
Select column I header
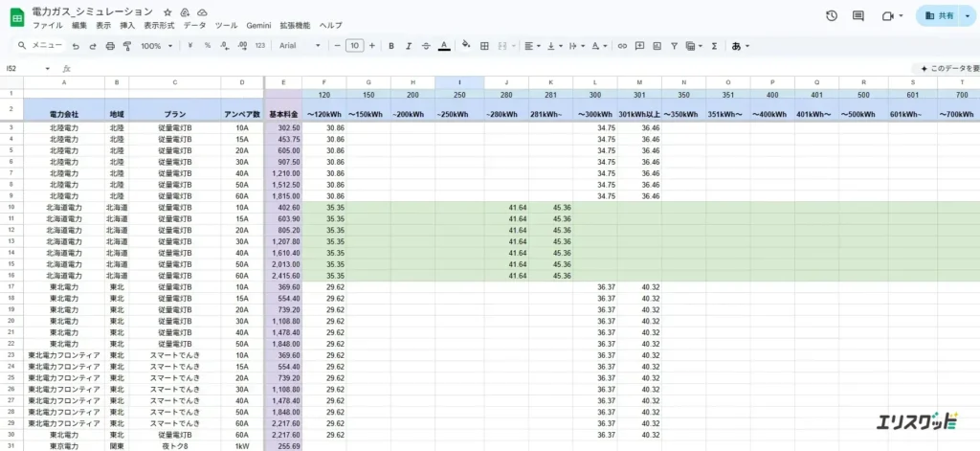pos(459,82)
